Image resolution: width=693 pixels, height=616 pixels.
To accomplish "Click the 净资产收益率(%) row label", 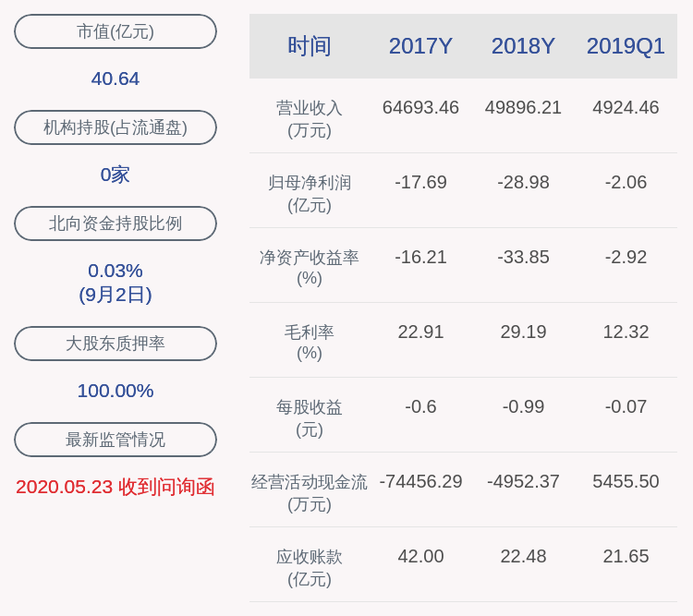I will [x=309, y=268].
